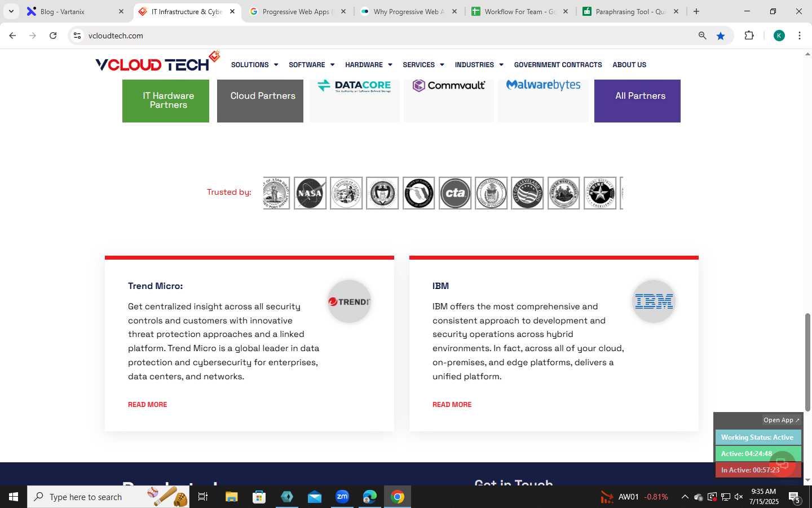
Task: Click the Malwarebytes partner logo
Action: [543, 85]
